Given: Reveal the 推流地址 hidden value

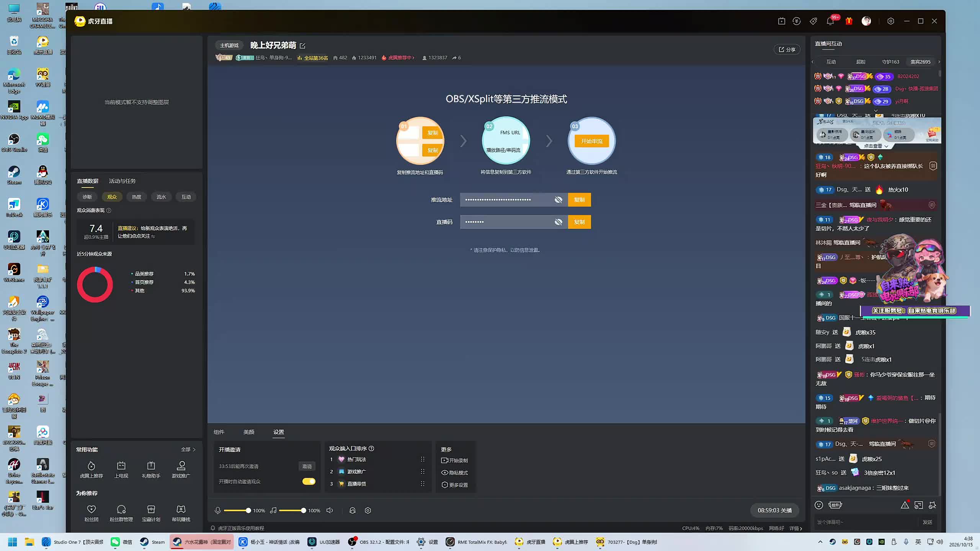Looking at the screenshot, I should point(558,200).
